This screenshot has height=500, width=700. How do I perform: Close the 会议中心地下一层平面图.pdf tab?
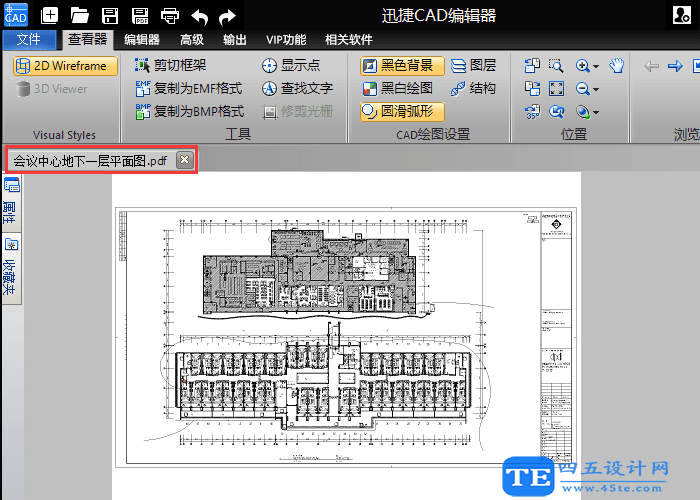[184, 160]
